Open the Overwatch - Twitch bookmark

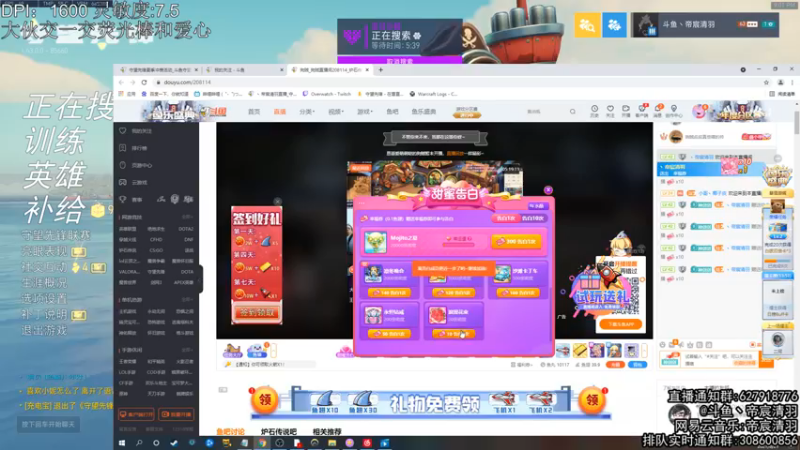pyautogui.click(x=327, y=94)
